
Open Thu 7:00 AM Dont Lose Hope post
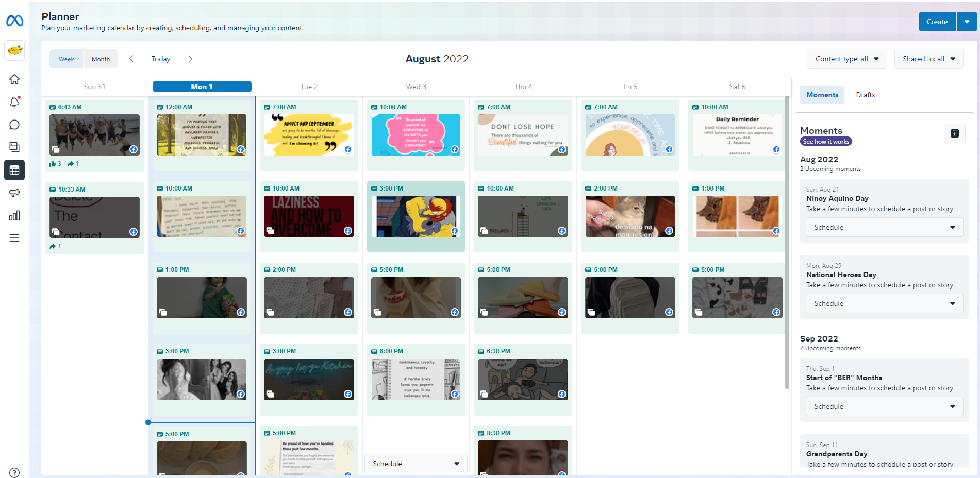(x=523, y=135)
